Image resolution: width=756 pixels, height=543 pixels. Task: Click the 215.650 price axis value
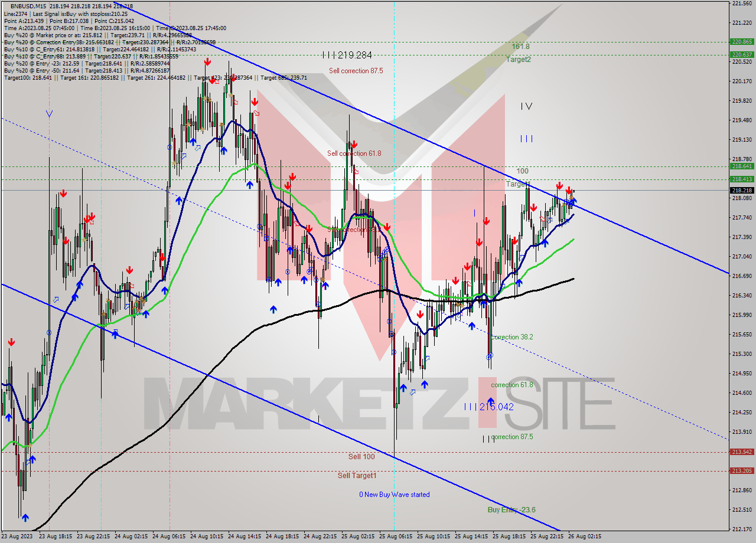pyautogui.click(x=742, y=334)
